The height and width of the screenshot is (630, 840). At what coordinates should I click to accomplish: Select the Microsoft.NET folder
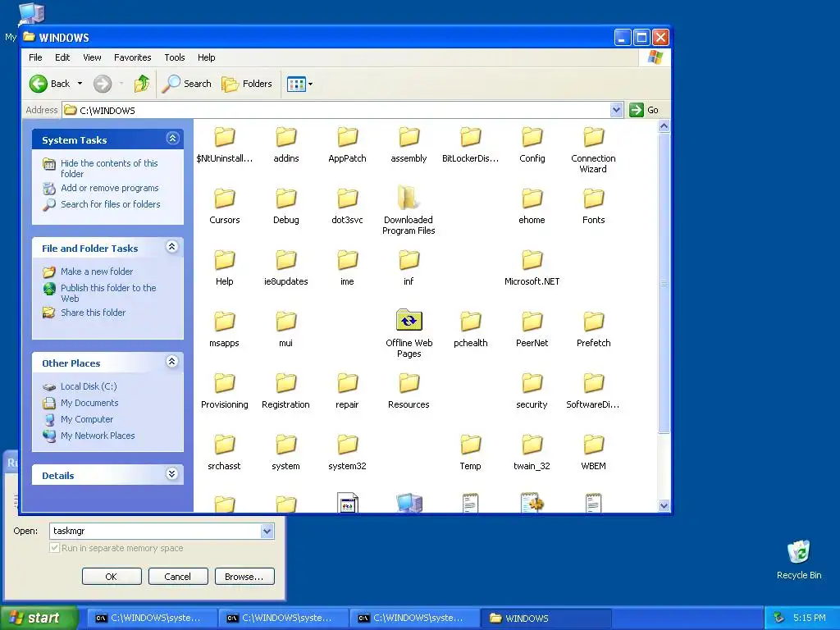(532, 267)
